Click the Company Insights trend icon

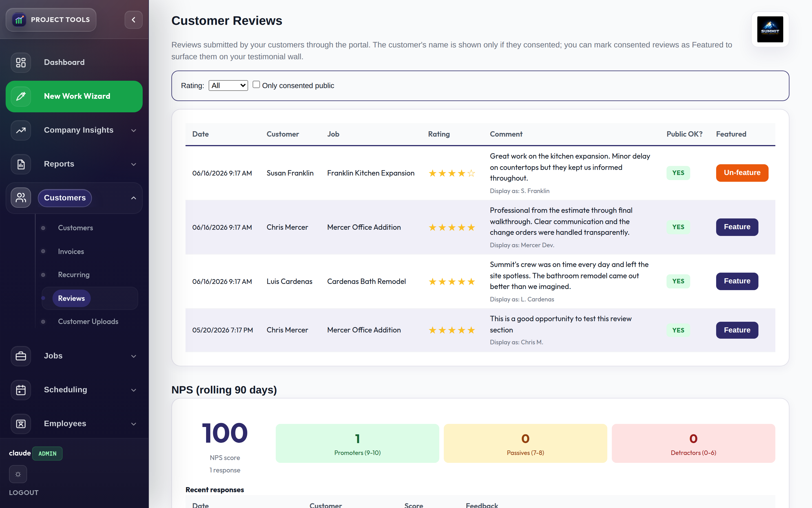(21, 130)
